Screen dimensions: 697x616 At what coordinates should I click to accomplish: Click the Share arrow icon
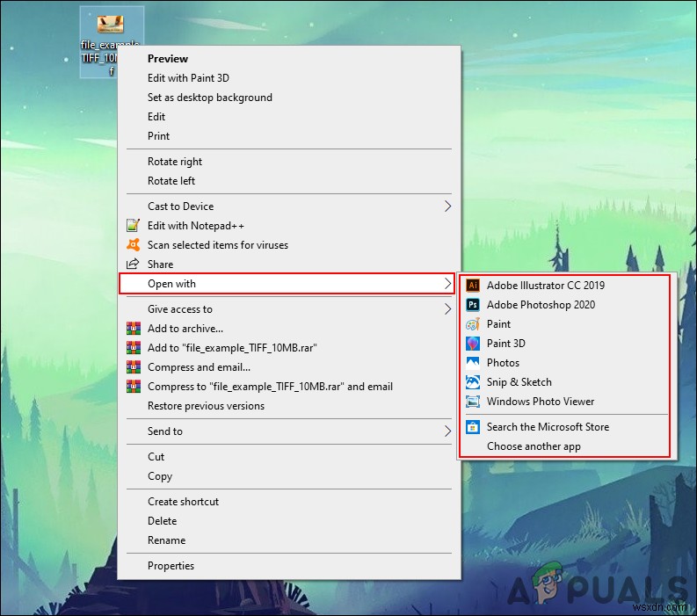pyautogui.click(x=134, y=265)
